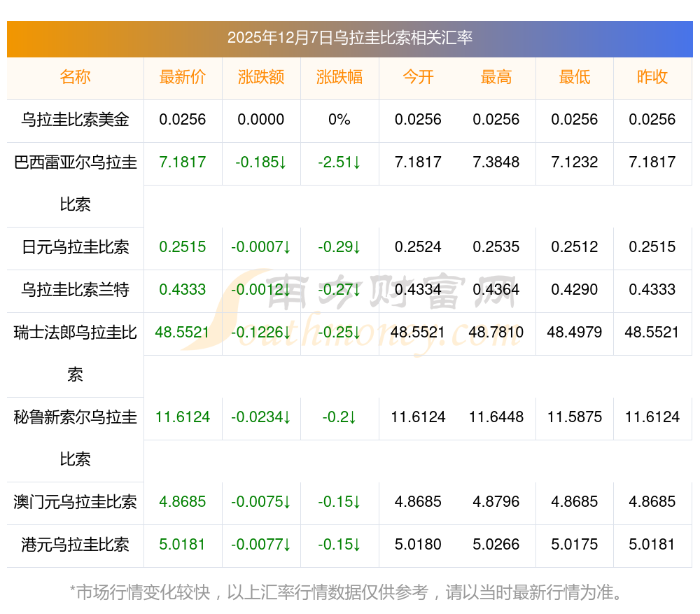Click the latest price value 48.5521
The height and width of the screenshot is (614, 700).
point(183,333)
